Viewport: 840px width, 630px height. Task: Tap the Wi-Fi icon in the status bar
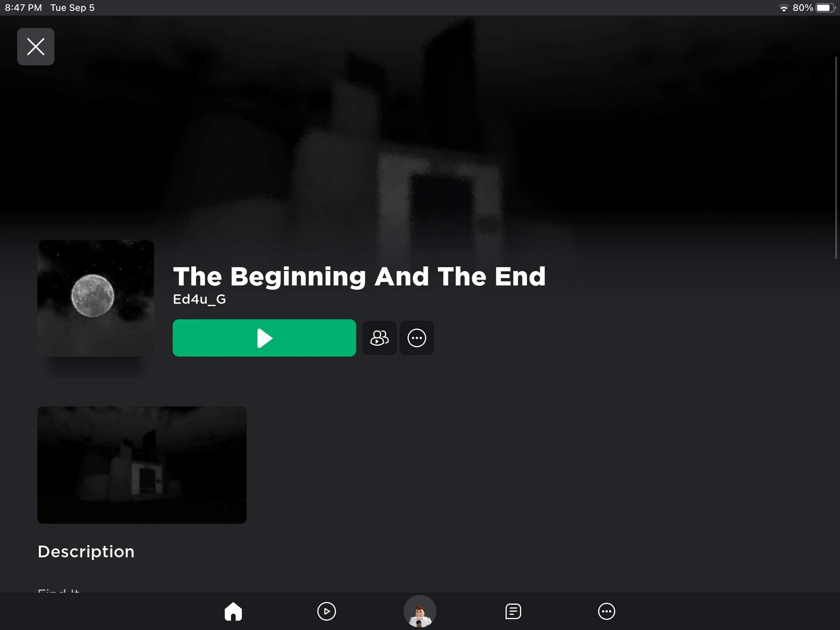pos(784,8)
